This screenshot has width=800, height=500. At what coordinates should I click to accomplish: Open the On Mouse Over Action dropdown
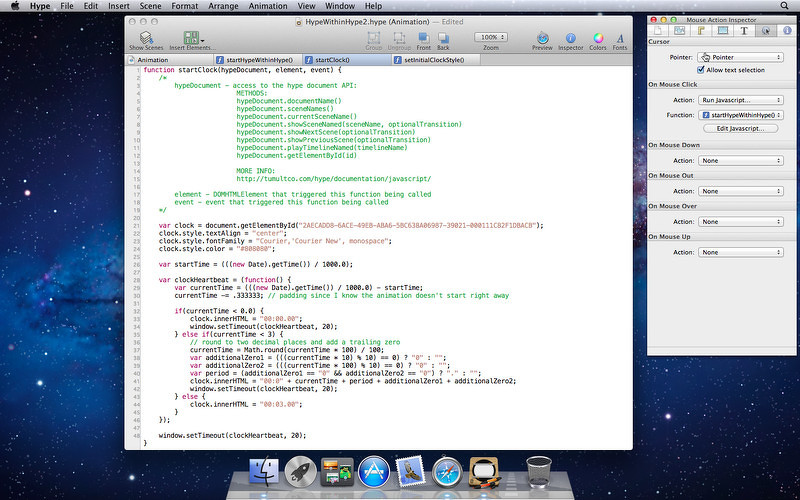pyautogui.click(x=740, y=221)
